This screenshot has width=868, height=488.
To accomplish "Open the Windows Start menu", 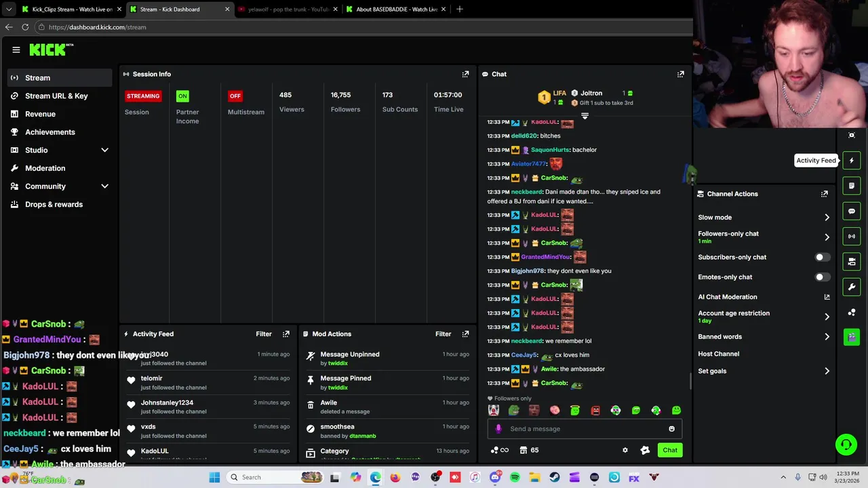I will 214,477.
